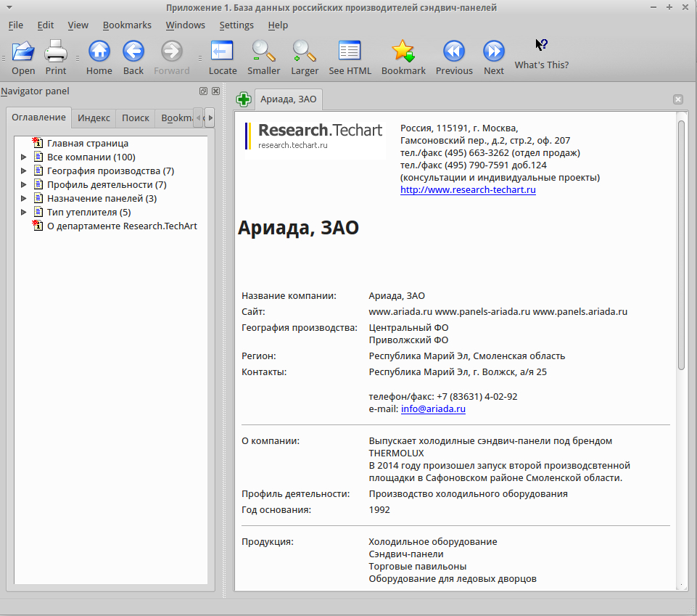Screen dimensions: 697x616
Task: Open the research-techart.ru website link
Action: [x=468, y=190]
